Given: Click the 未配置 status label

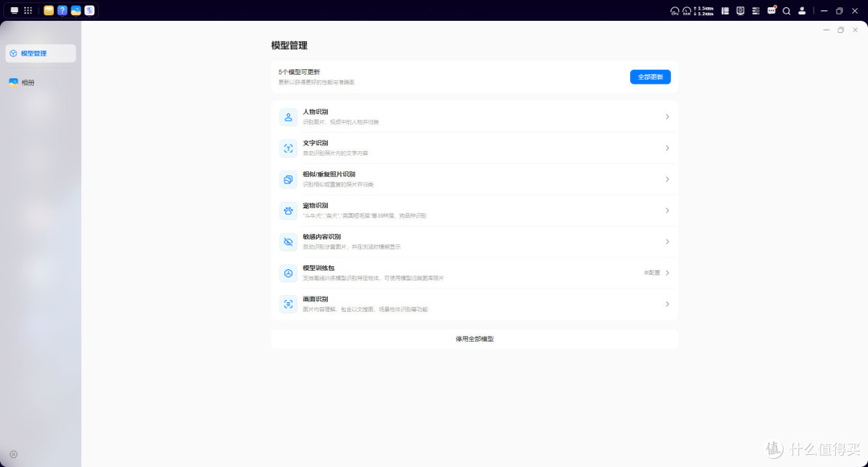Looking at the screenshot, I should tap(652, 272).
